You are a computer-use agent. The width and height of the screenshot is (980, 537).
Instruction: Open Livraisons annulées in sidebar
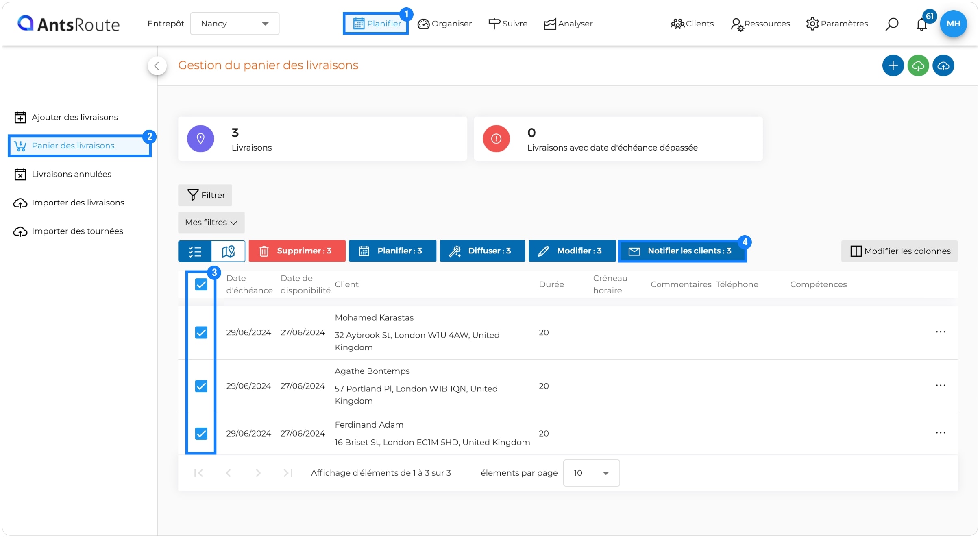pos(63,174)
